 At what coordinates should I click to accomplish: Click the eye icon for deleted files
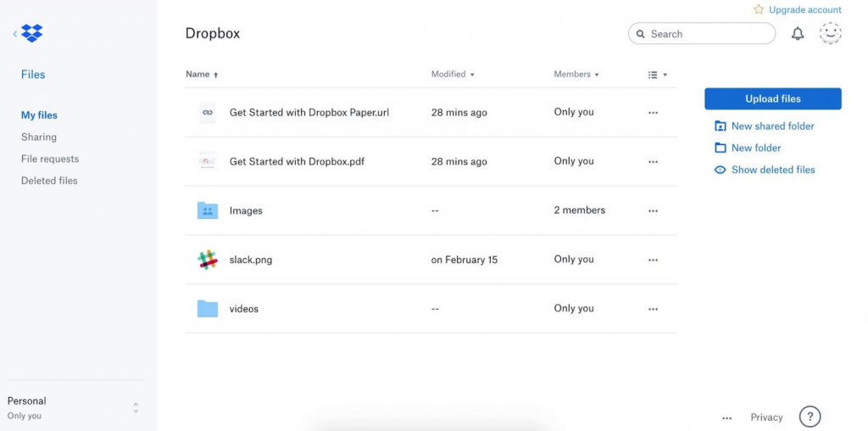point(721,170)
